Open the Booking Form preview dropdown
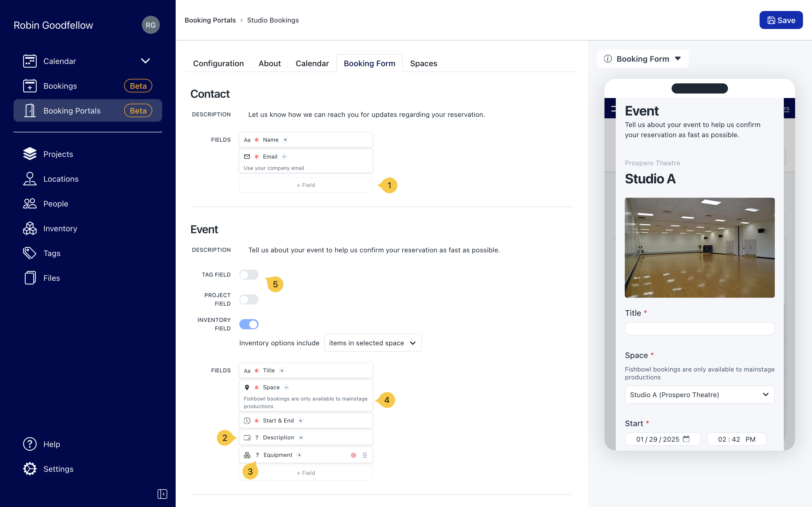This screenshot has height=507, width=812. pos(643,59)
